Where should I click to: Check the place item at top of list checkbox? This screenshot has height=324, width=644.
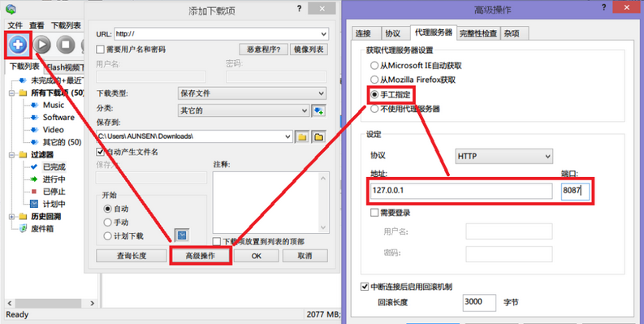tap(217, 241)
